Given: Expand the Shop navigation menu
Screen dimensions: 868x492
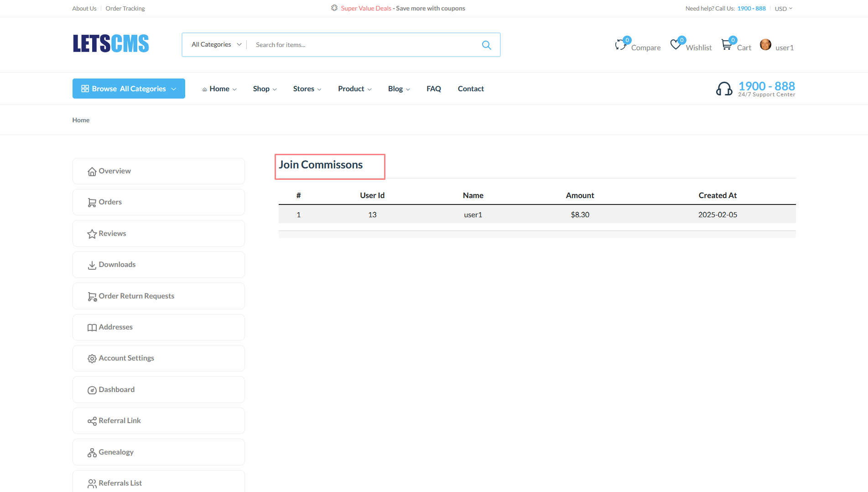Looking at the screenshot, I should tap(265, 89).
